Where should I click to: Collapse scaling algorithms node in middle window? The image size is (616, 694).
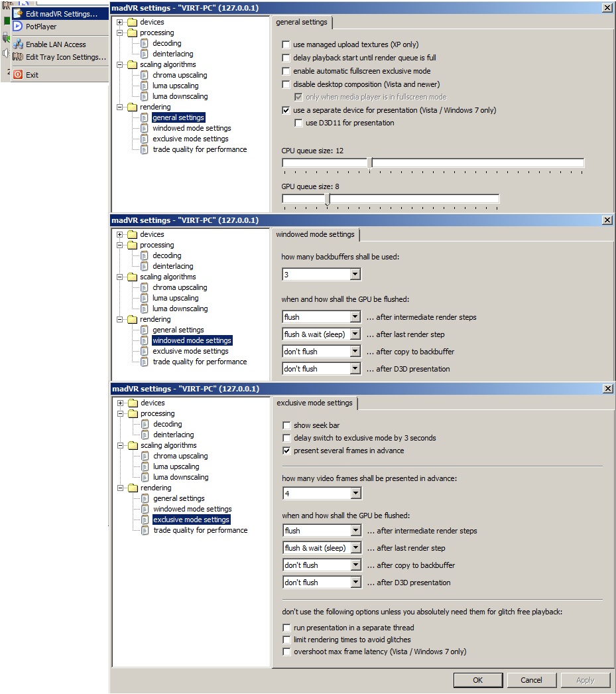click(120, 277)
